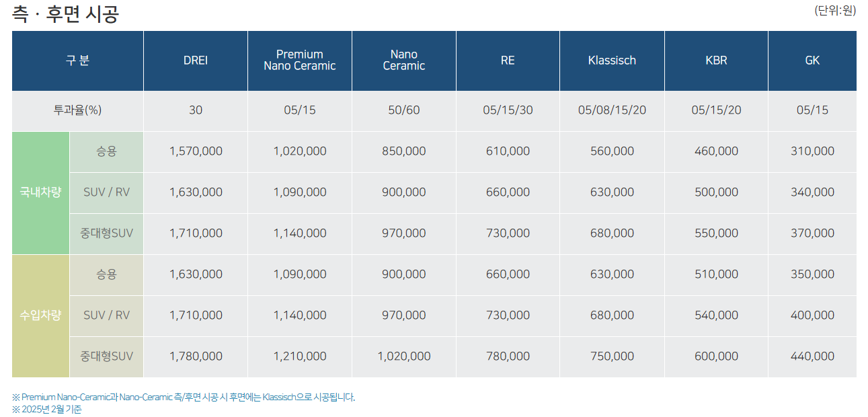Click '1,630,000' in 수입차량 승용 row
Image resolution: width=868 pixels, height=417 pixels.
tap(196, 274)
